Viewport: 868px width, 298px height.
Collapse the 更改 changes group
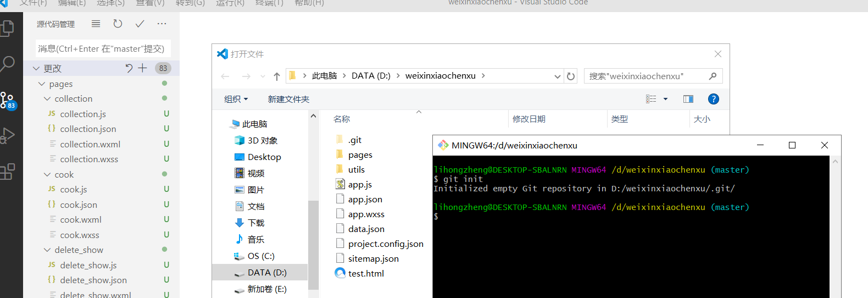(36, 68)
